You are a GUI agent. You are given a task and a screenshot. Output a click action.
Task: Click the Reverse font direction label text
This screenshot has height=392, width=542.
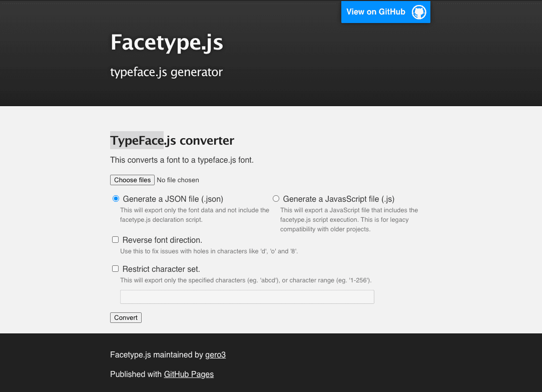[x=161, y=240]
